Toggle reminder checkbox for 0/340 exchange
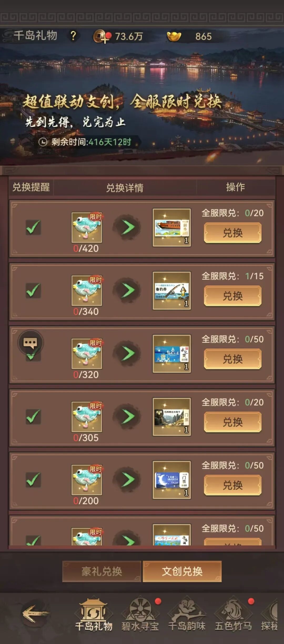284x644 pixels. pos(33,290)
